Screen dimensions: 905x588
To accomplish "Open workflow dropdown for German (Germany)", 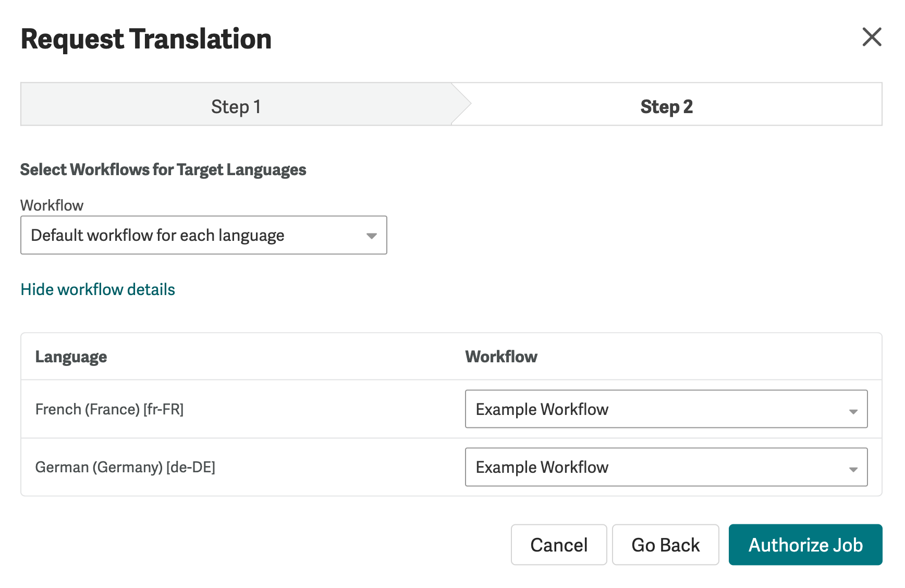I will tap(666, 467).
